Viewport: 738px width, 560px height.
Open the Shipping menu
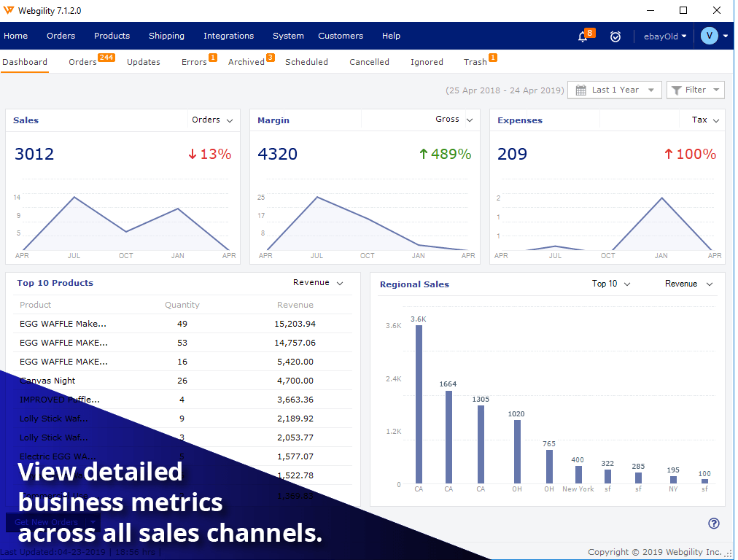(166, 36)
